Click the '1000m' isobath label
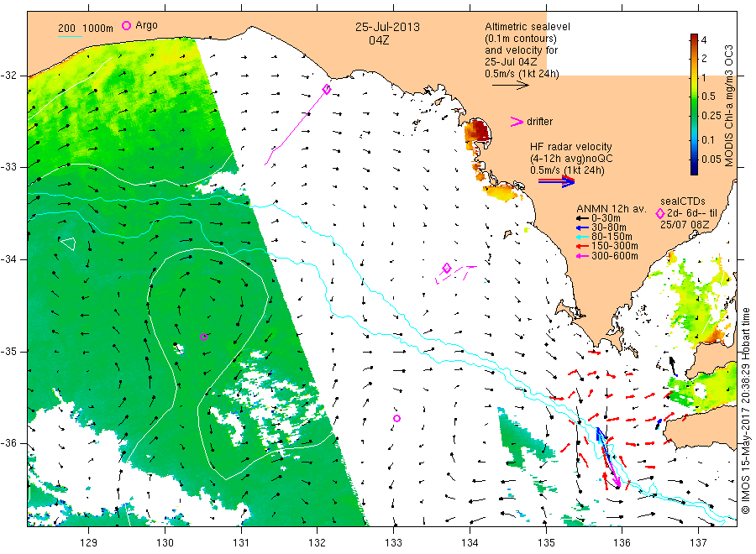The image size is (756, 554). pos(98,29)
